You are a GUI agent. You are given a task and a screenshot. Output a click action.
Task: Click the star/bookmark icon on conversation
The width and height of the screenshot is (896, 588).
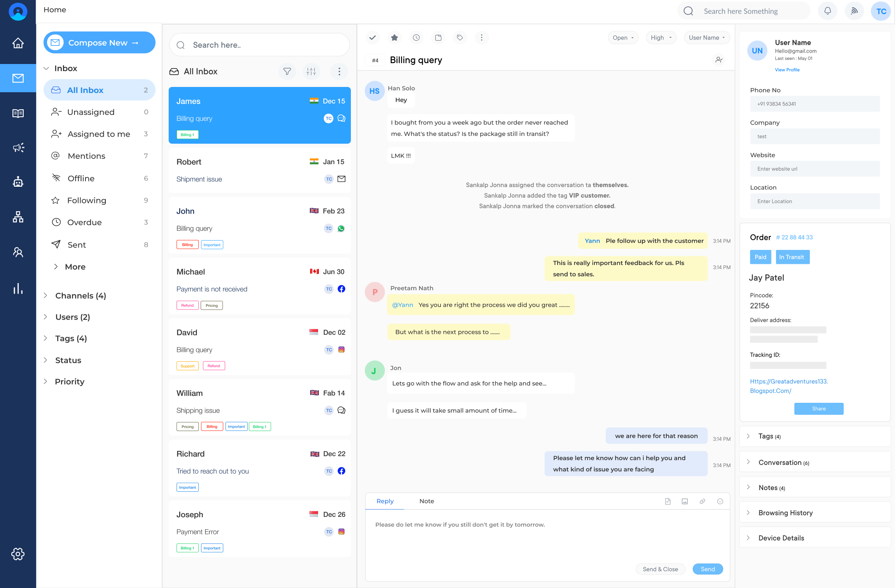(x=395, y=37)
